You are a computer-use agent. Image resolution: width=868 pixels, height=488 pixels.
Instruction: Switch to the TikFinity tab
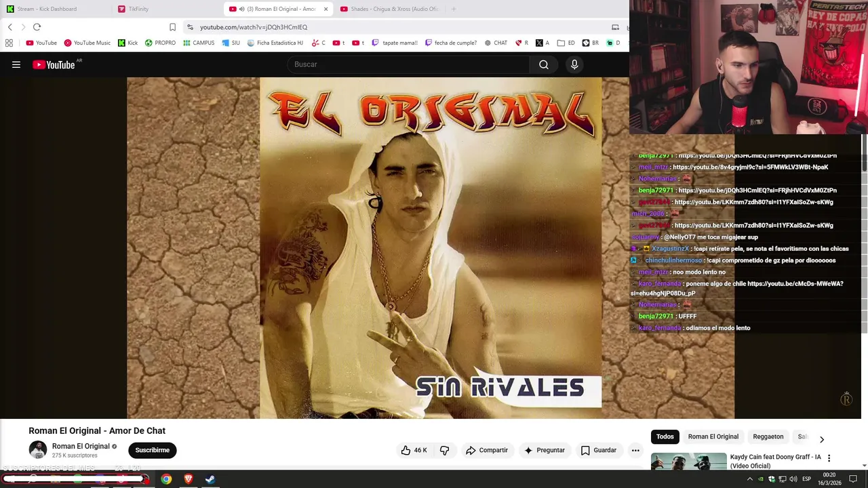point(166,9)
